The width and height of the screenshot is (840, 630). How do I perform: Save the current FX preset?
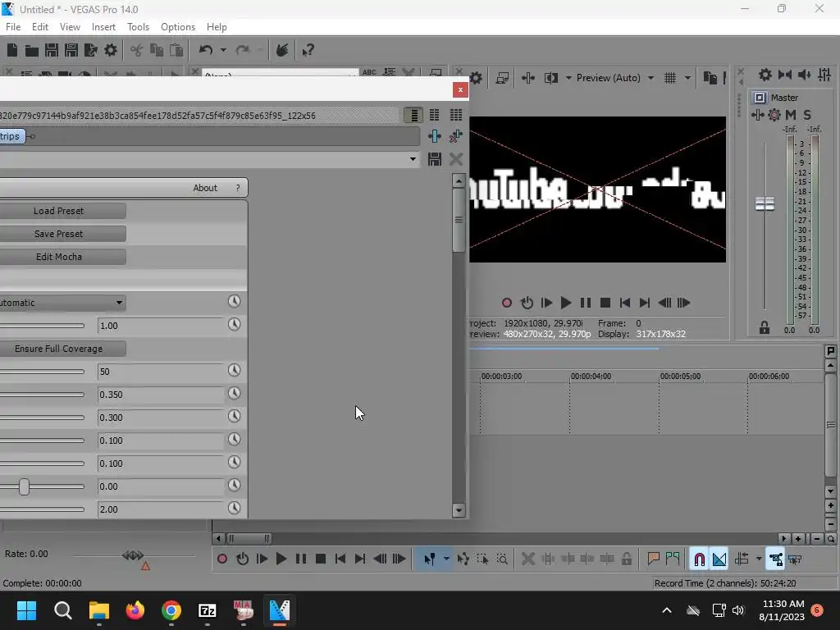pyautogui.click(x=435, y=159)
